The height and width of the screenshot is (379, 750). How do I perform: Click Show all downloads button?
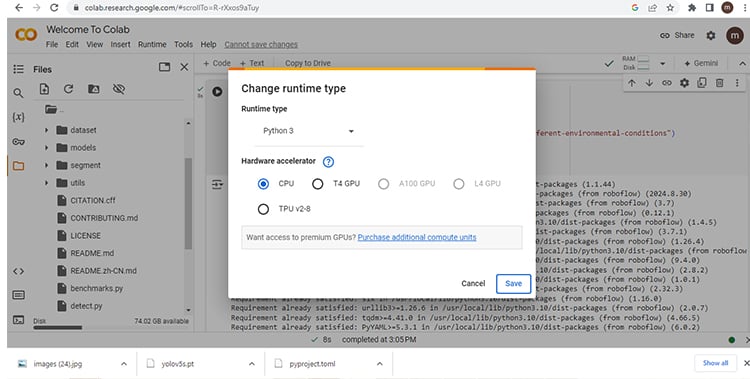tap(715, 363)
